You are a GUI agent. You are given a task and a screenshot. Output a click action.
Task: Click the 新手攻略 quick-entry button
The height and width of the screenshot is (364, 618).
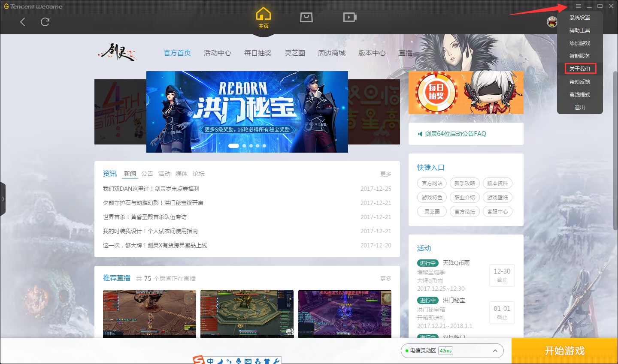(465, 184)
